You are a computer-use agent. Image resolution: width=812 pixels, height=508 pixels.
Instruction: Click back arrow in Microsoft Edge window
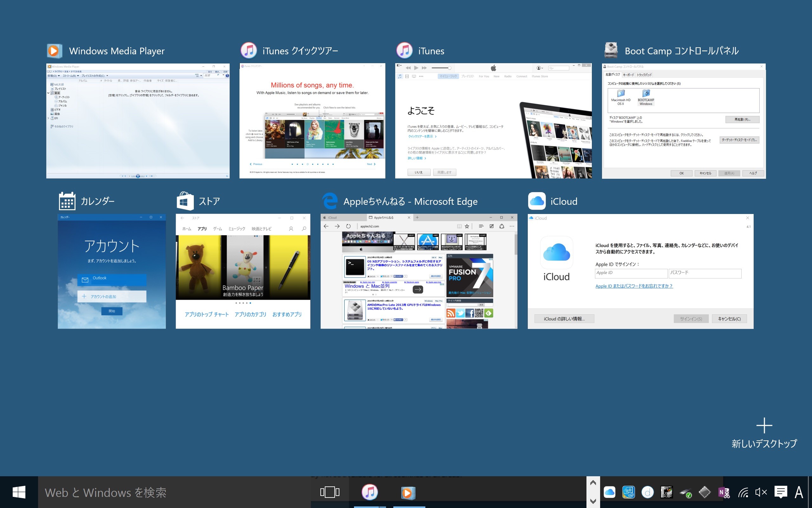326,226
